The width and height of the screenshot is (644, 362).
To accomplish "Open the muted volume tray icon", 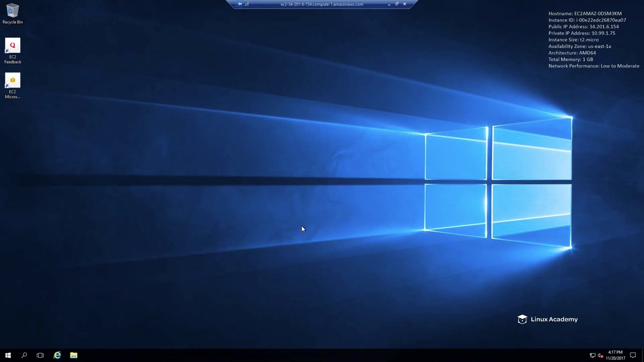I will tap(600, 356).
